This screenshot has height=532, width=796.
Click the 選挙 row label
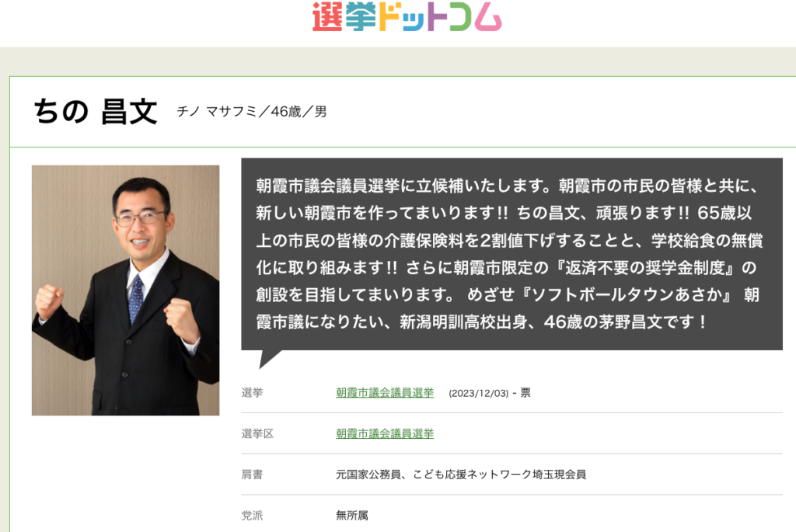[x=253, y=392]
